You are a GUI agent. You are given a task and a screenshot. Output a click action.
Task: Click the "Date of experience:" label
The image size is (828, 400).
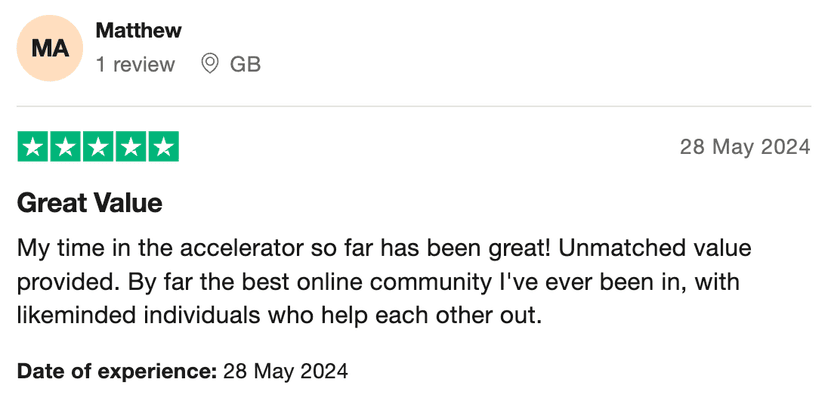coord(117,372)
